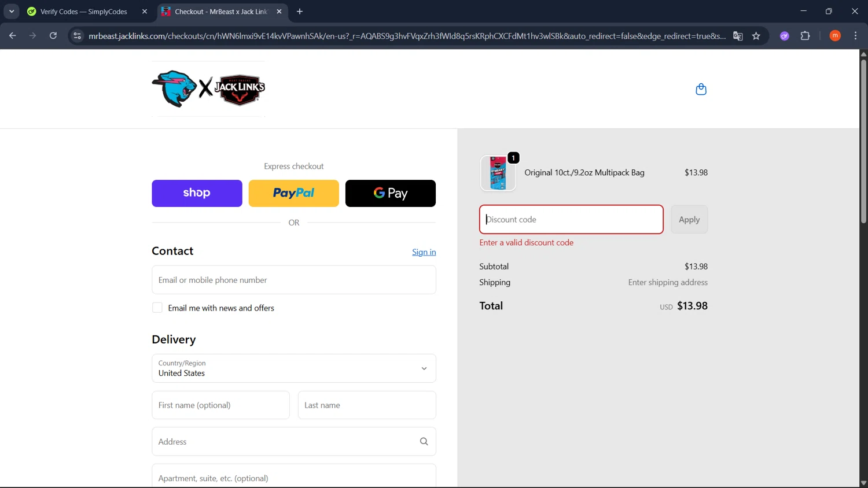The height and width of the screenshot is (488, 868).
Task: Click the 'Enter a valid discount code' error
Action: click(x=527, y=243)
